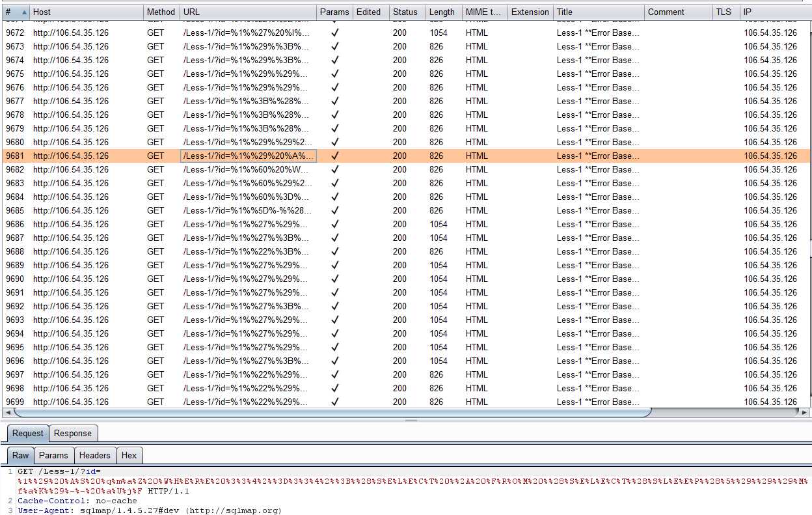The width and height of the screenshot is (812, 515).
Task: Select history row number 9686
Action: 15,224
